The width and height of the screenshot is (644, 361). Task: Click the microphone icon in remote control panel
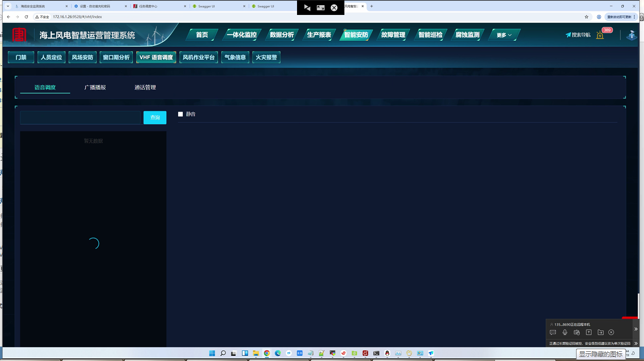point(565,333)
